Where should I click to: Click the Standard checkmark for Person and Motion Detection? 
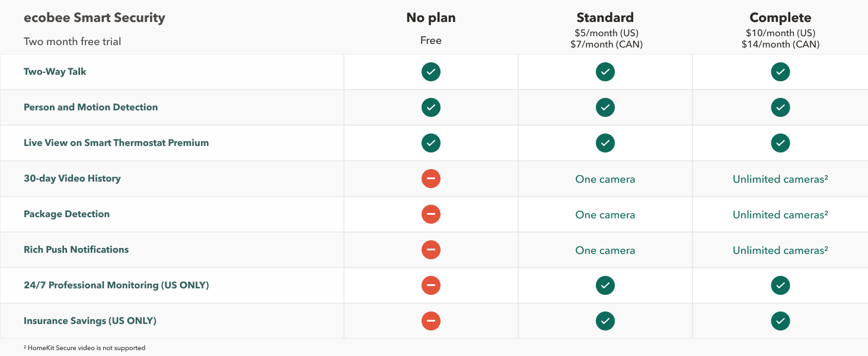[x=605, y=107]
